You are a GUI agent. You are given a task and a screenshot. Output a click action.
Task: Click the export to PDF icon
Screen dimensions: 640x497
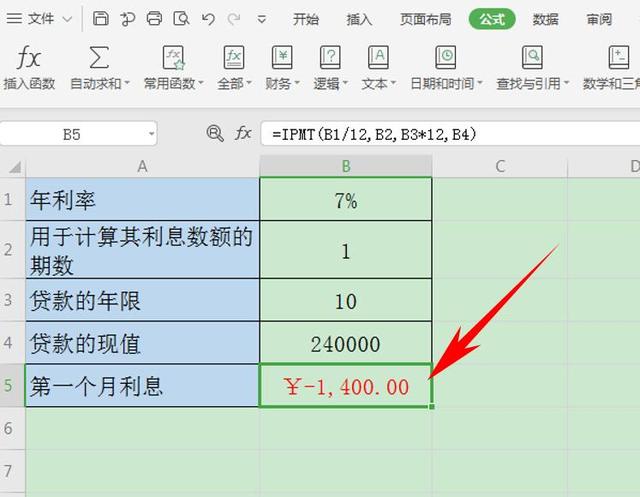(127, 19)
